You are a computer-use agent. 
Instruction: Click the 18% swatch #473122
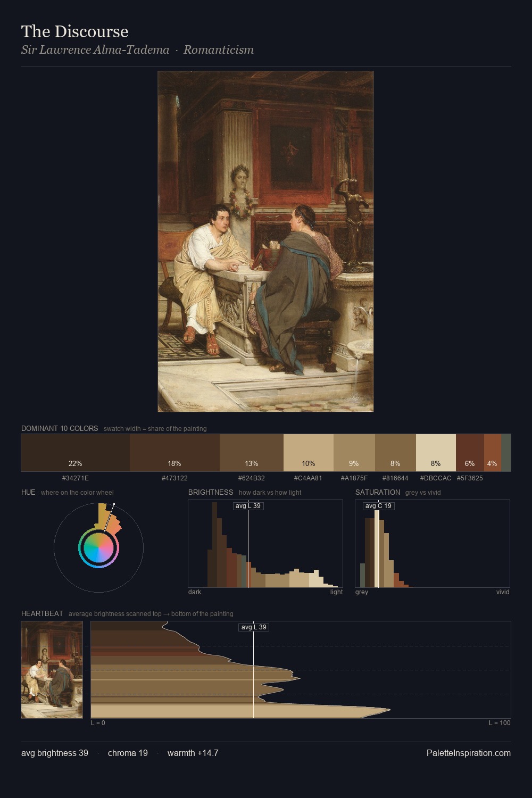pos(174,453)
